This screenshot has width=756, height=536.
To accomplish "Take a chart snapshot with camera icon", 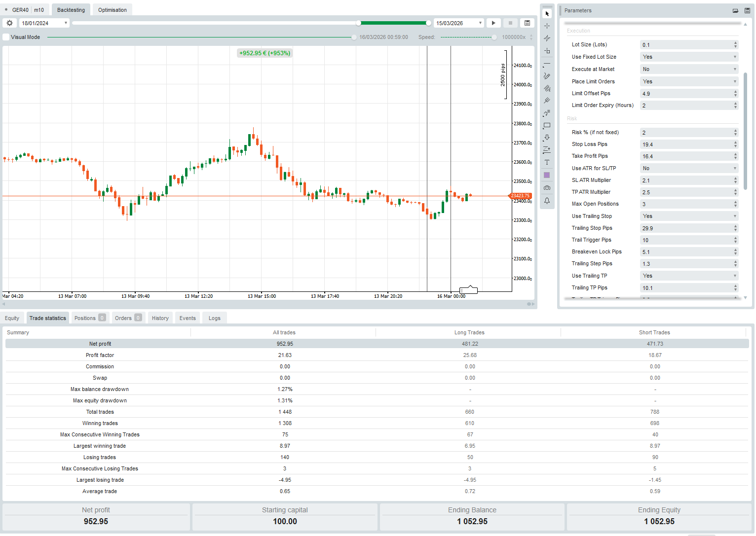I will (547, 188).
